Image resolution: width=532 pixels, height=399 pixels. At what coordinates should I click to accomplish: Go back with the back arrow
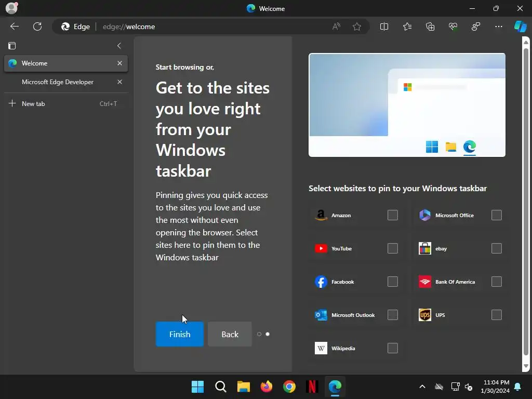pyautogui.click(x=15, y=26)
